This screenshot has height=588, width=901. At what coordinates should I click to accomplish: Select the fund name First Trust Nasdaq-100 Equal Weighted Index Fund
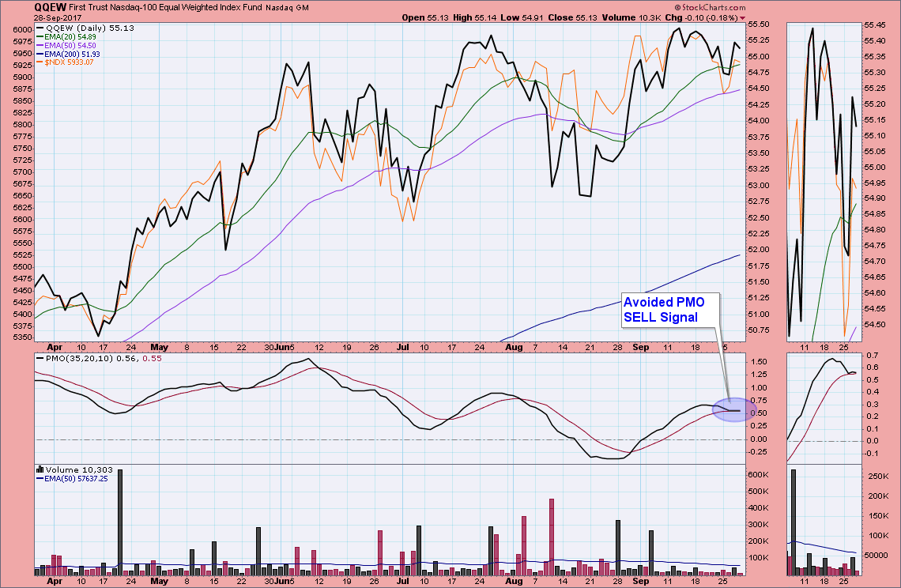(166, 7)
